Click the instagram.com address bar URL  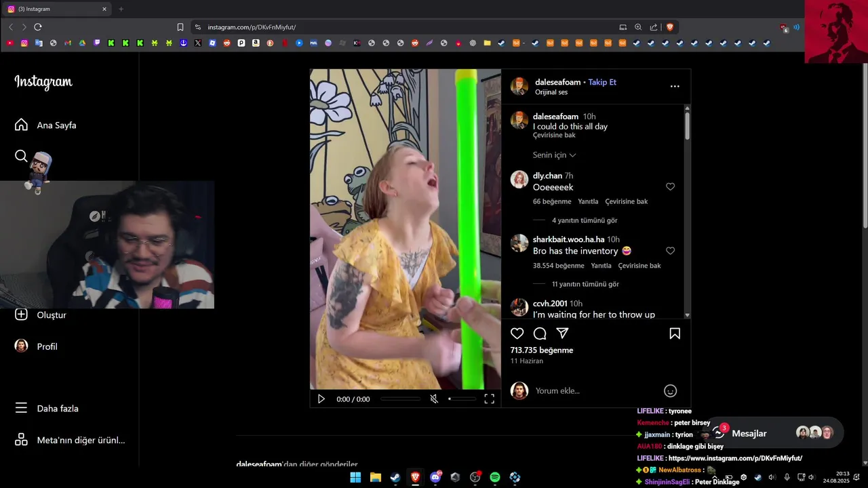252,27
